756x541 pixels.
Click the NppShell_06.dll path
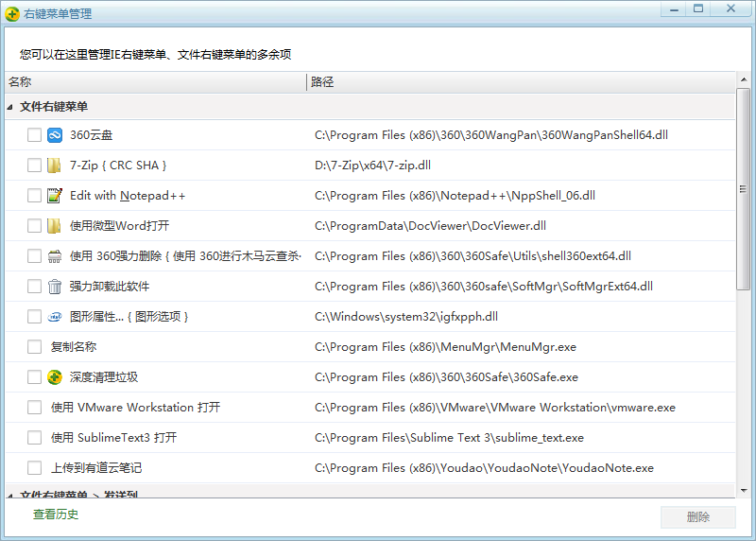pyautogui.click(x=455, y=196)
